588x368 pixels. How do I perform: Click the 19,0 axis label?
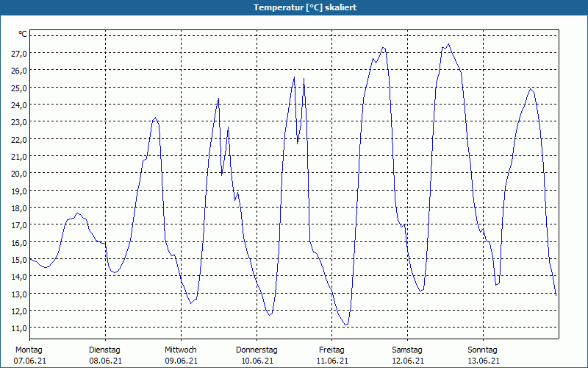(x=19, y=191)
